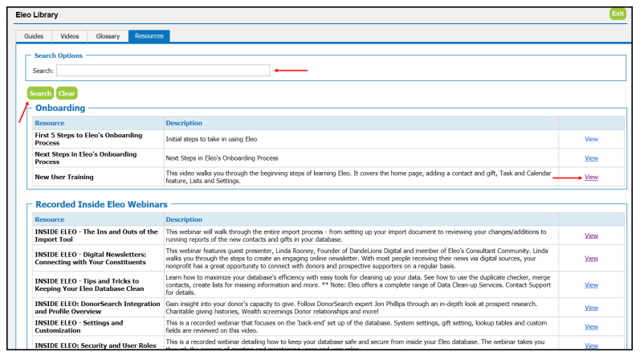This screenshot has width=644, height=356.
Task: Click 'INSIDE ELEO: Security and User Roles' title
Action: click(96, 346)
